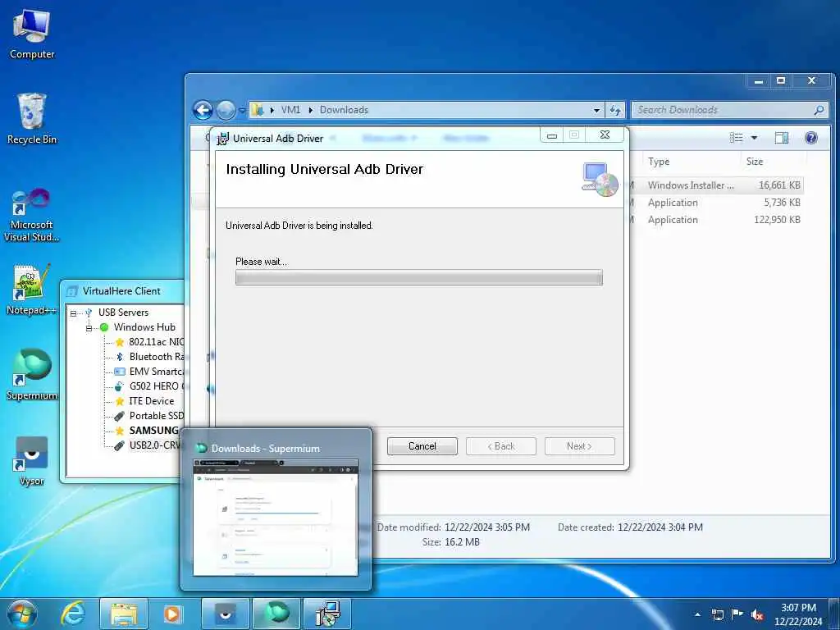Click the network tray icon
Screen dimensions: 840x630
(718, 614)
